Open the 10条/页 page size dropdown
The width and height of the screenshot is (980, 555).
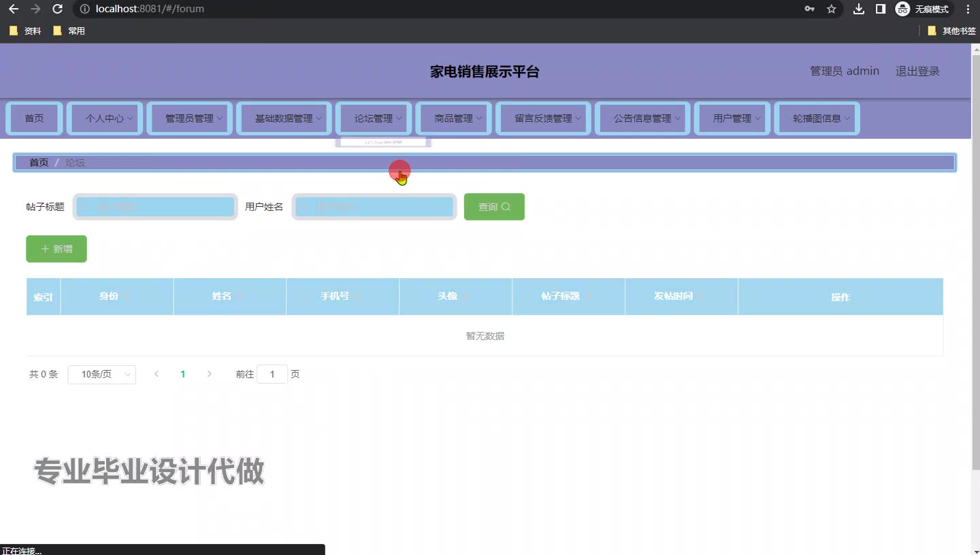click(102, 374)
